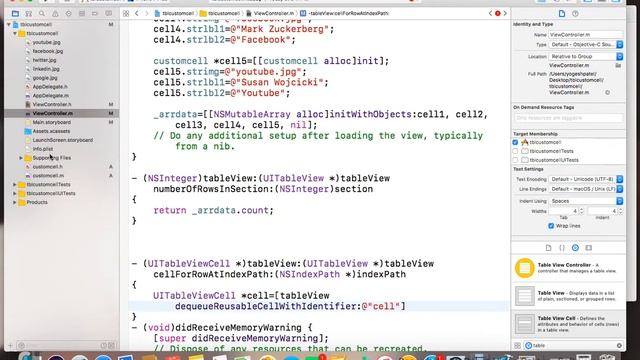Click the related items grid icon
Image resolution: width=640 pixels, height=360 pixels.
[126, 13]
